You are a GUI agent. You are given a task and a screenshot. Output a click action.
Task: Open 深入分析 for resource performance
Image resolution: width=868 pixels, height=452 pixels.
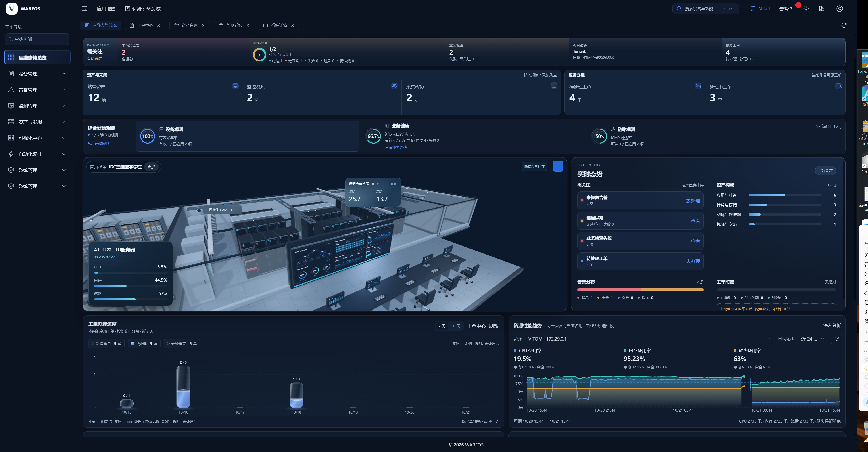click(832, 325)
